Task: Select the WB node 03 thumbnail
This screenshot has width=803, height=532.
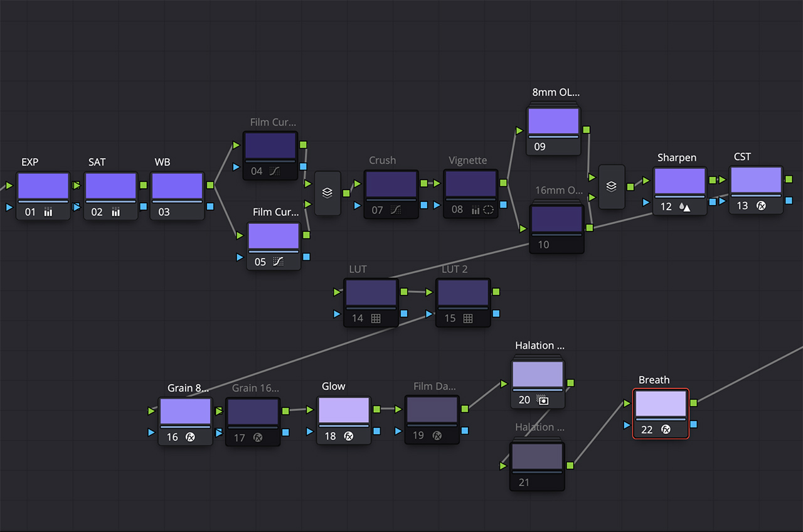Action: pyautogui.click(x=178, y=186)
